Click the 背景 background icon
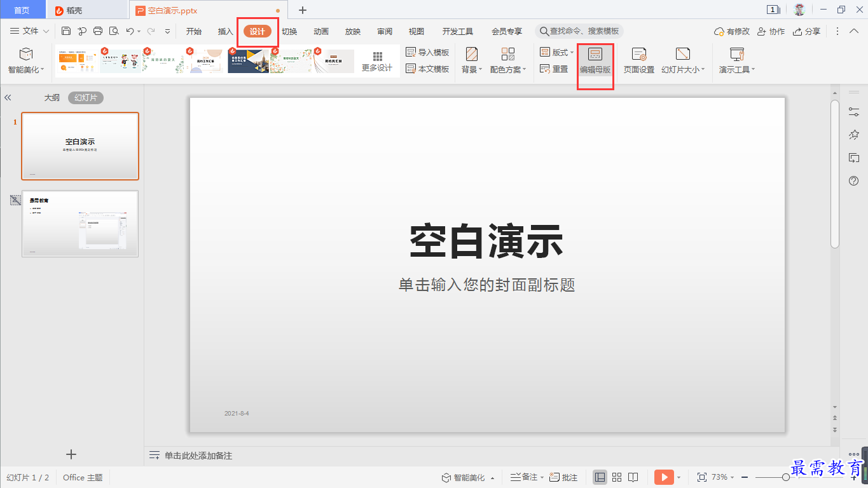The height and width of the screenshot is (488, 868). point(472,53)
